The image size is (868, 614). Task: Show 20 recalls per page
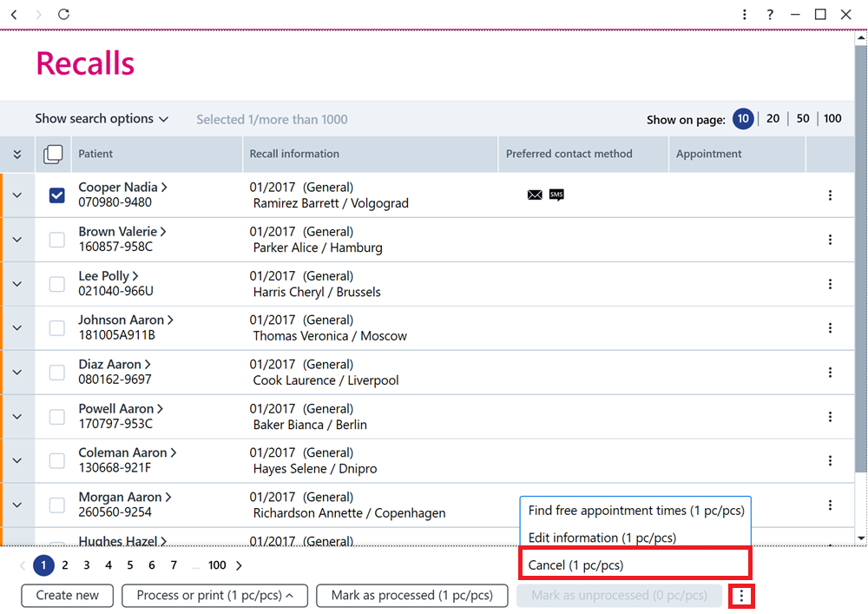[773, 118]
